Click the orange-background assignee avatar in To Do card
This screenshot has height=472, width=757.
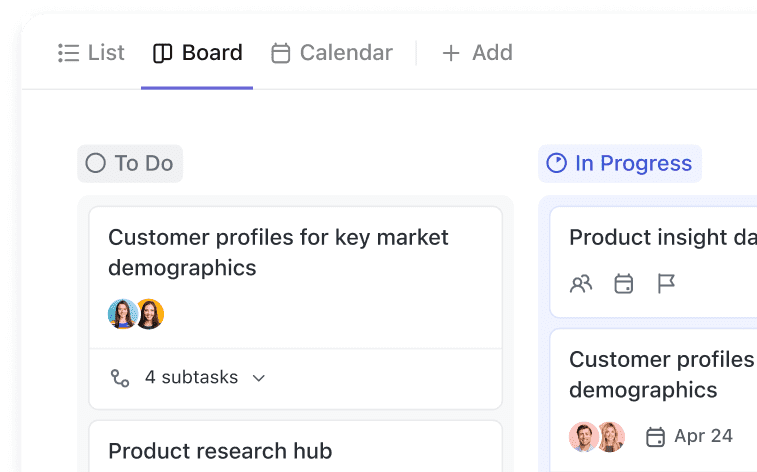150,314
